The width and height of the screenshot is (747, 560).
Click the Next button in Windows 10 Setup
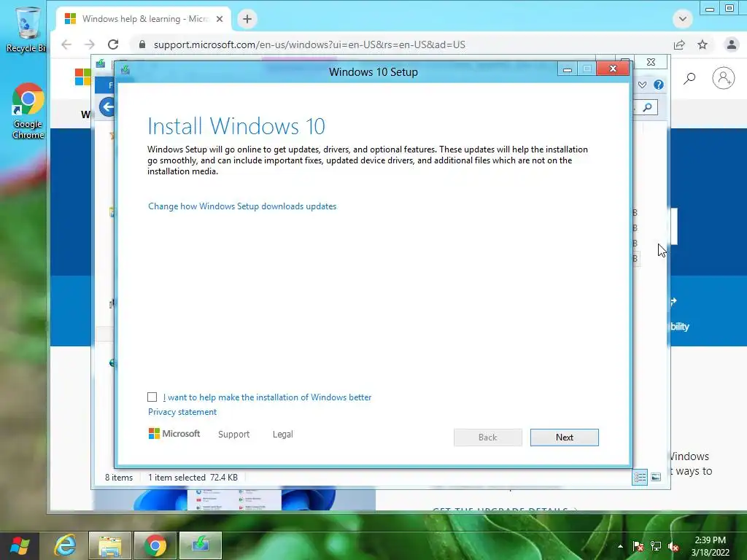(x=564, y=437)
